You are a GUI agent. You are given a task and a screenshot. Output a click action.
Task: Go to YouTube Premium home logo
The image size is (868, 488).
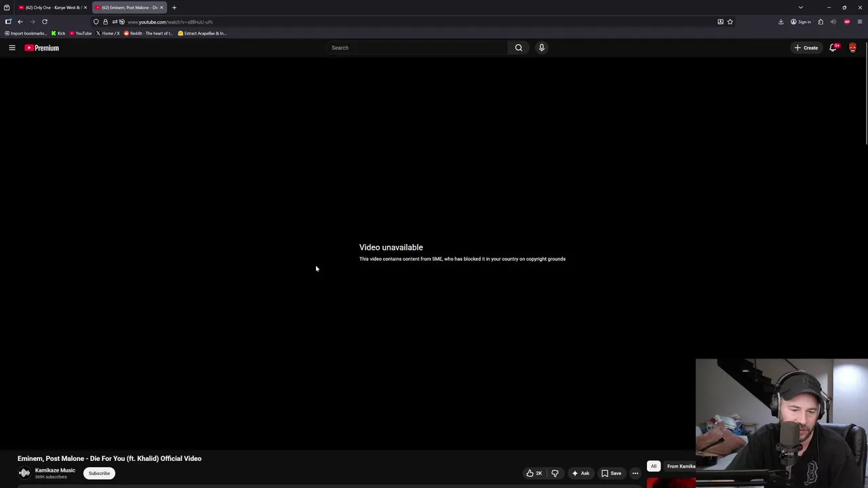point(42,47)
